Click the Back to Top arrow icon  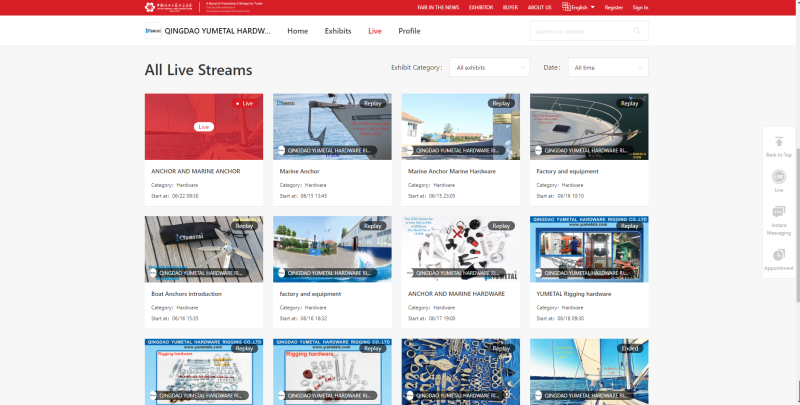(x=779, y=142)
